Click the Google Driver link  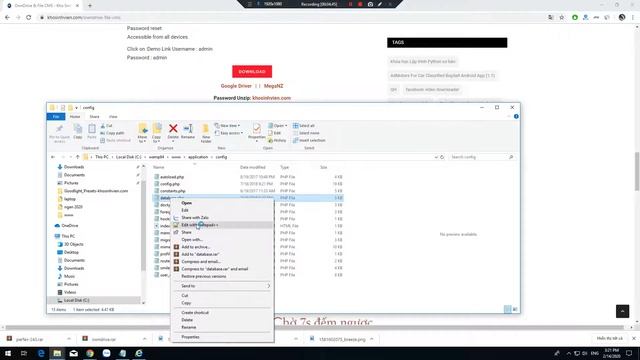[x=236, y=86]
